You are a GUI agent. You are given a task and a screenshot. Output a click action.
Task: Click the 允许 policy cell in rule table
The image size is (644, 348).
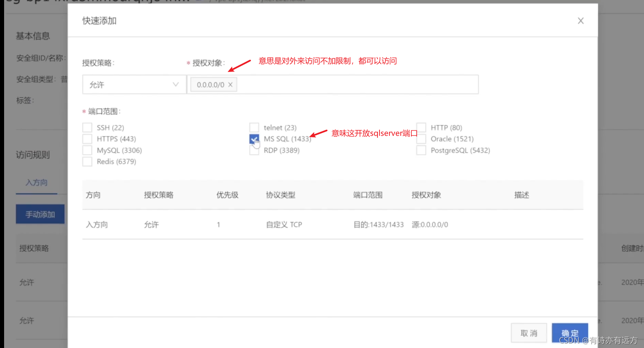point(151,225)
